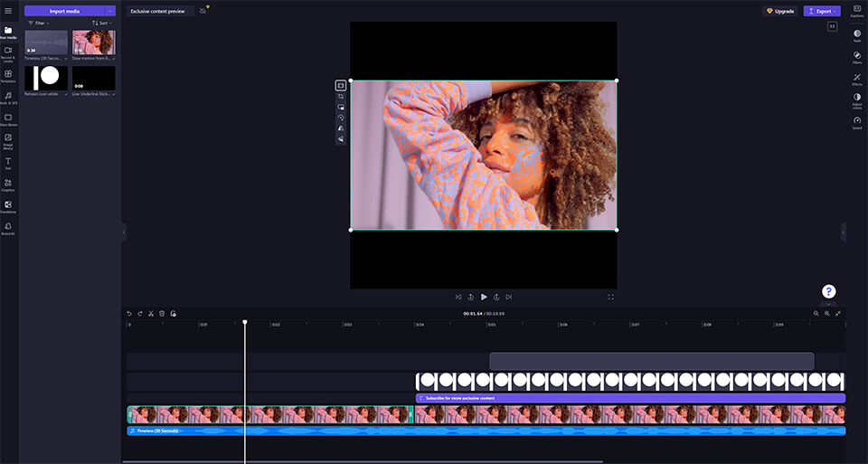Click the cloud sync off icon
868x464 pixels.
(203, 11)
